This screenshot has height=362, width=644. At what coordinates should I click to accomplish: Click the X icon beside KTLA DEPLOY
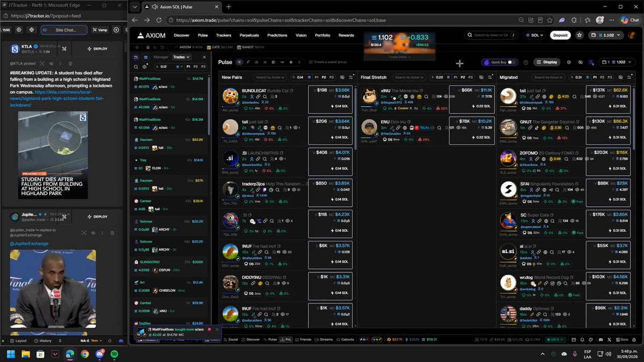(x=64, y=49)
